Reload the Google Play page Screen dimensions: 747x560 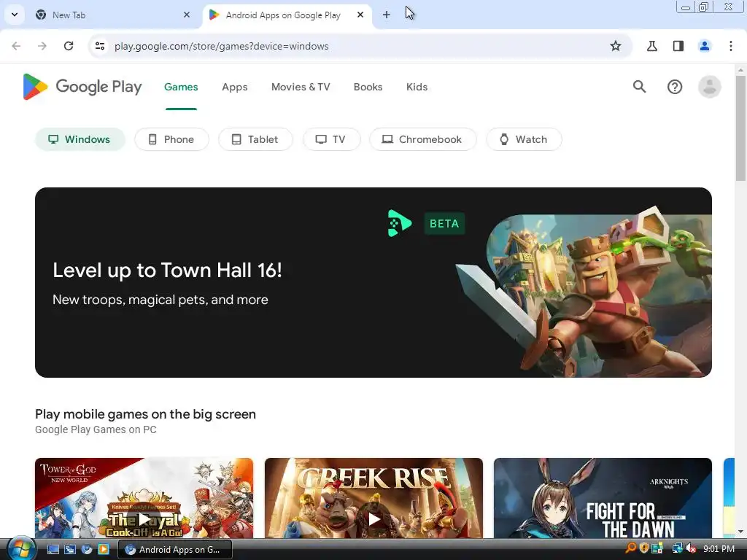[x=69, y=46]
